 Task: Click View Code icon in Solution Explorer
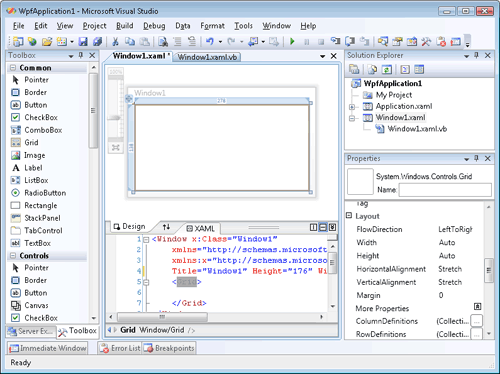[x=405, y=69]
